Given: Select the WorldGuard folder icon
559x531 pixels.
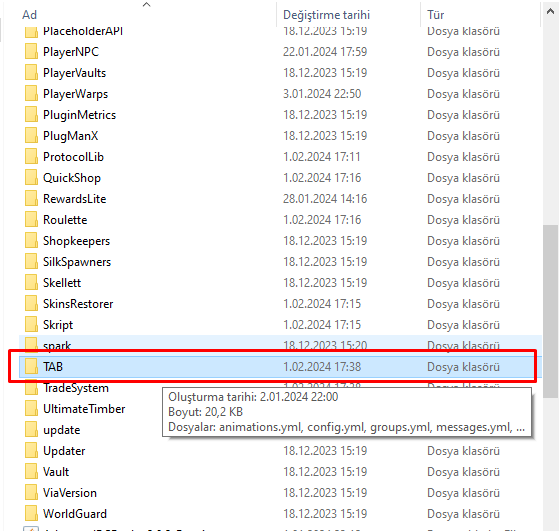Looking at the screenshot, I should [31, 514].
